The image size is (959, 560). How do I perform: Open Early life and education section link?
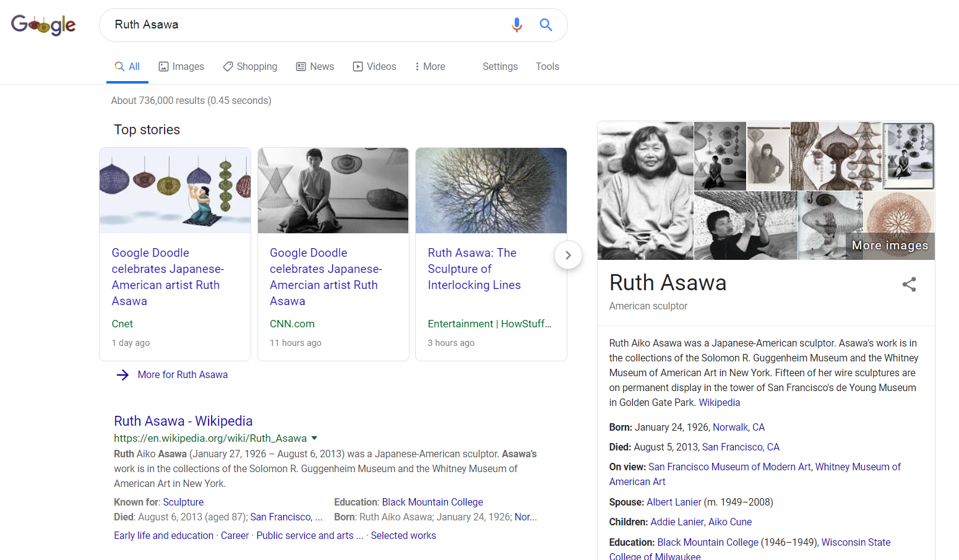[163, 535]
